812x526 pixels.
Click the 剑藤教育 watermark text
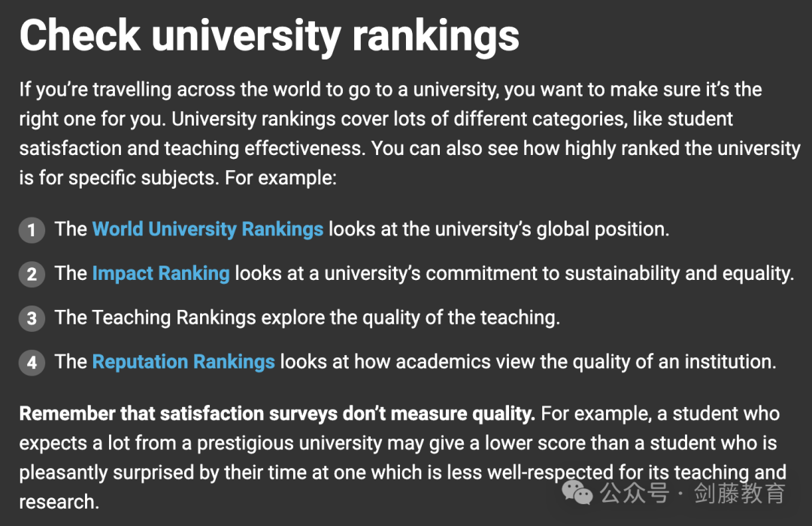[x=740, y=494]
